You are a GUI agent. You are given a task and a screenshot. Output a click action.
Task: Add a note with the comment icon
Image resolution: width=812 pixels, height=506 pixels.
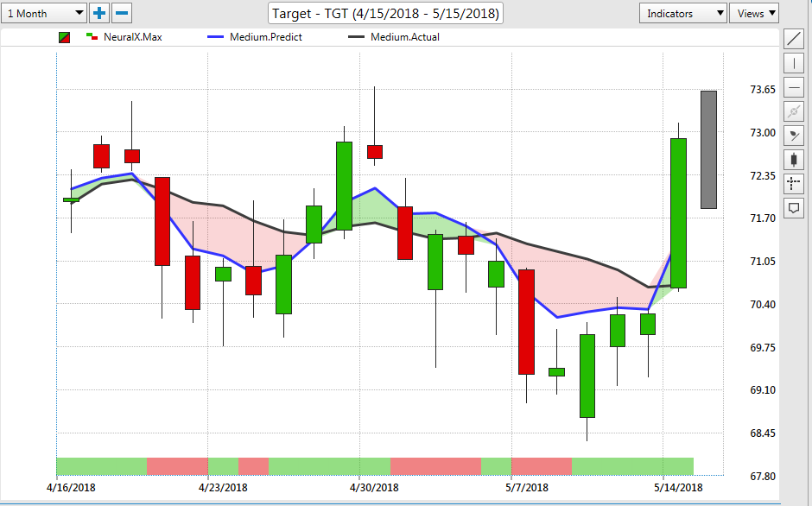tap(793, 208)
